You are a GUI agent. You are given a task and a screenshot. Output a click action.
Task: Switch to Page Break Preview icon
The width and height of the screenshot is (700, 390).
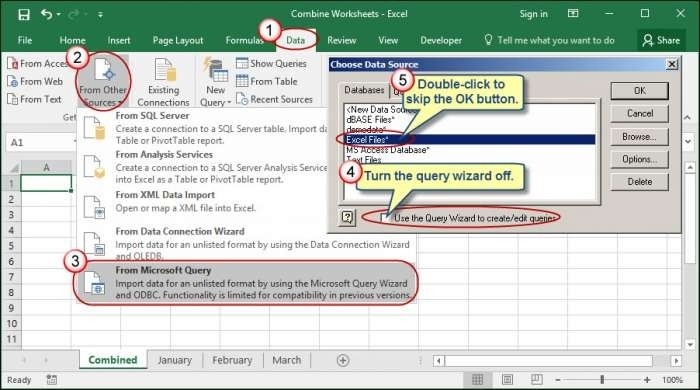pos(537,380)
